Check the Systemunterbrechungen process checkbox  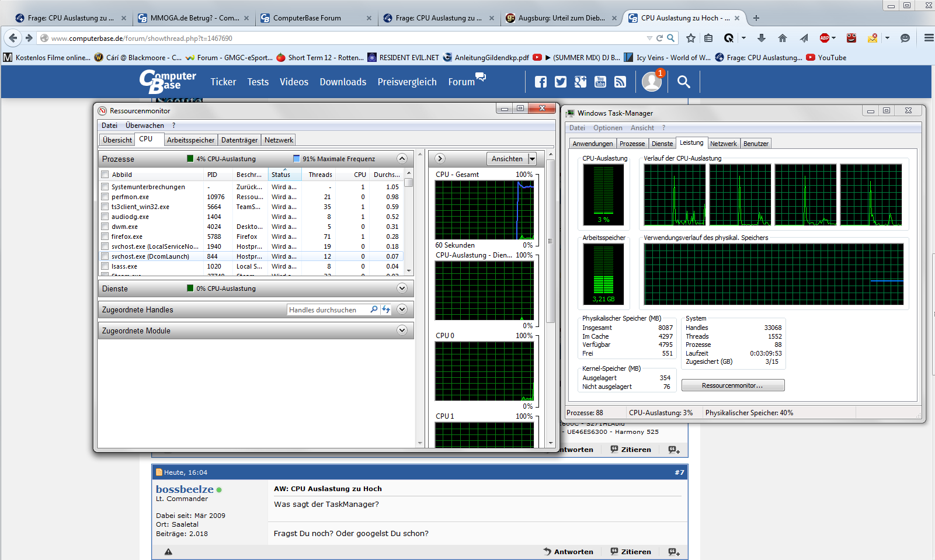pyautogui.click(x=105, y=187)
